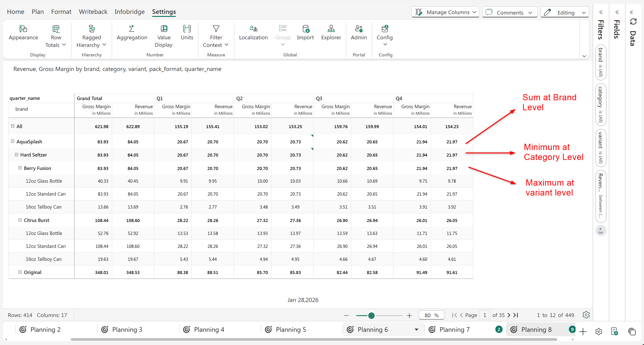This screenshot has height=345, width=644.
Task: Collapse the Hard Seltzer category row
Action: tap(16, 154)
